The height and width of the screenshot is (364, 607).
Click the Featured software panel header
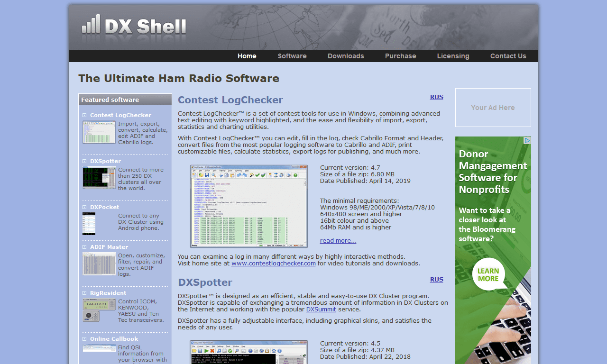point(125,100)
